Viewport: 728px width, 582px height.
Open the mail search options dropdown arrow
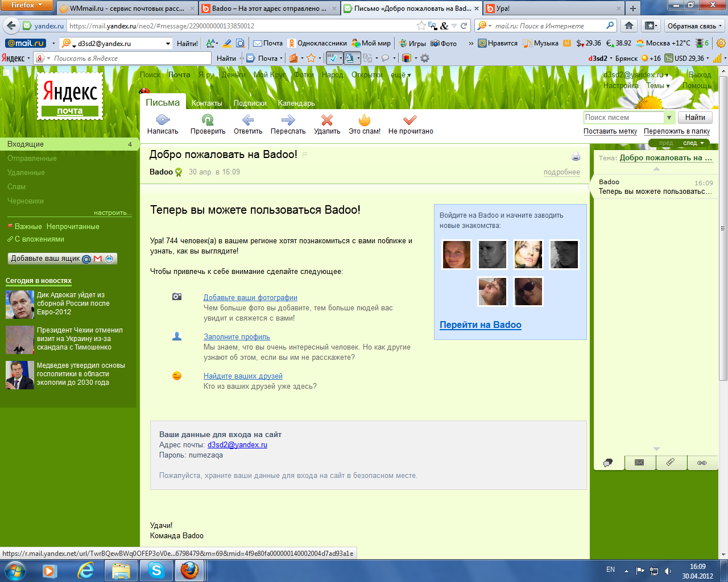click(x=669, y=118)
